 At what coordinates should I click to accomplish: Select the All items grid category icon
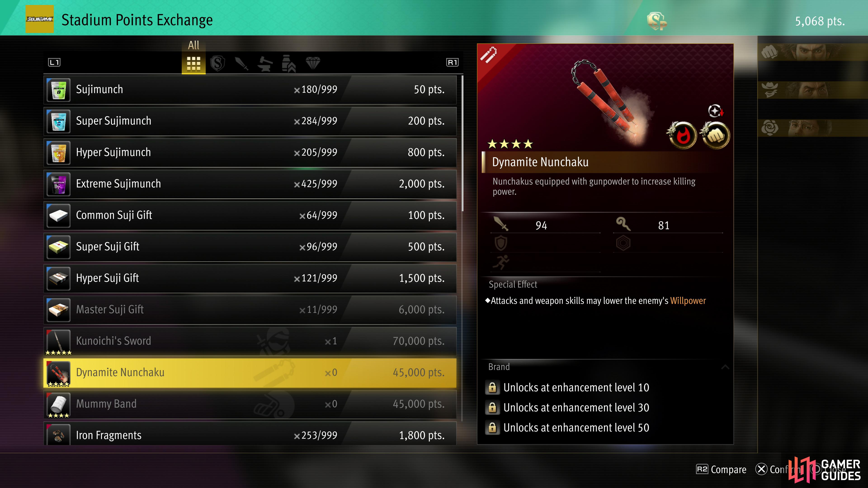tap(193, 63)
